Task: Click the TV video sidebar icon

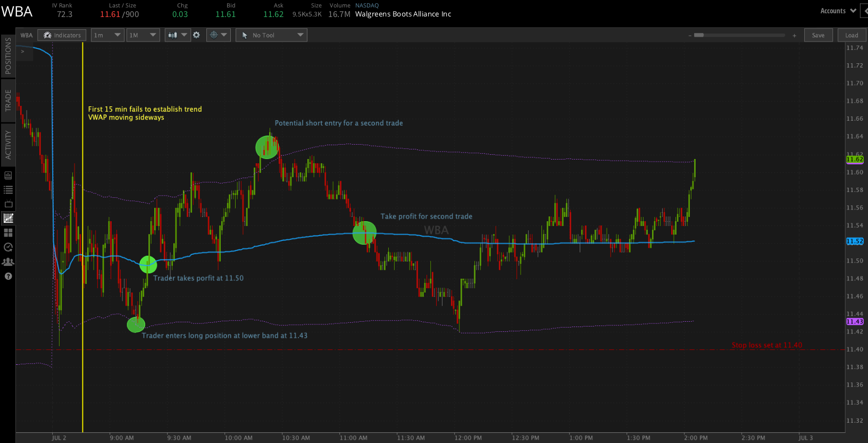Action: coord(8,204)
